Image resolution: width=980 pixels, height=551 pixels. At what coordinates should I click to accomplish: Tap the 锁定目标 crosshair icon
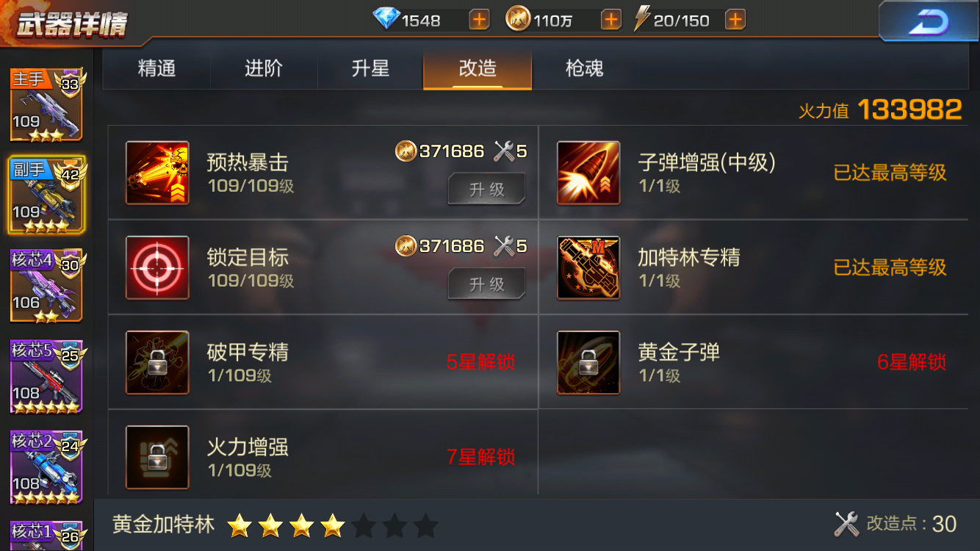tap(157, 267)
